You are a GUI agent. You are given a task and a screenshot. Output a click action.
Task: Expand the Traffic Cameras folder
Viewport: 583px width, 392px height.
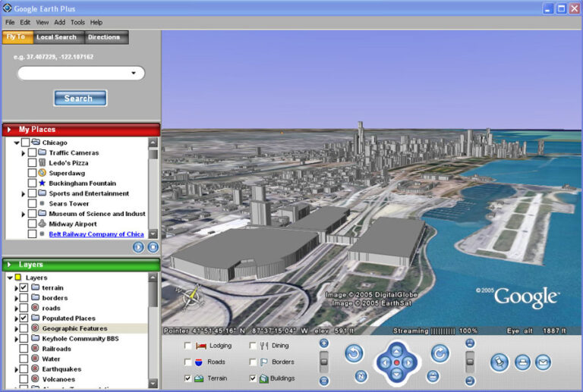[23, 153]
